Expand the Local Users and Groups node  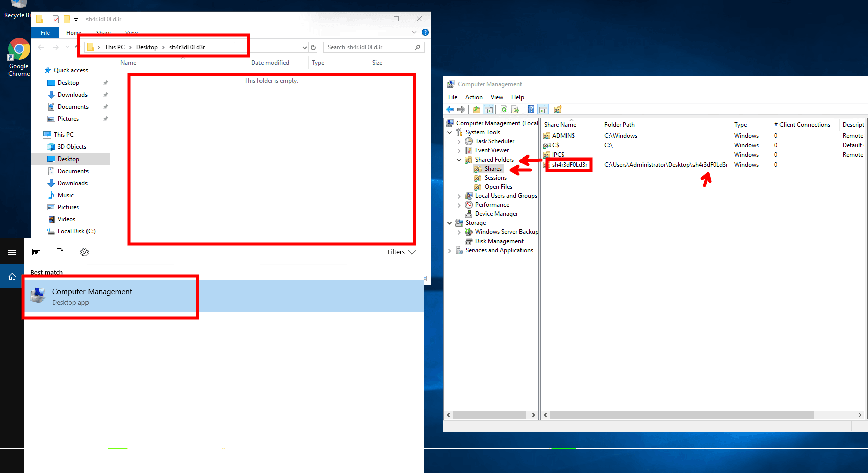coord(459,196)
